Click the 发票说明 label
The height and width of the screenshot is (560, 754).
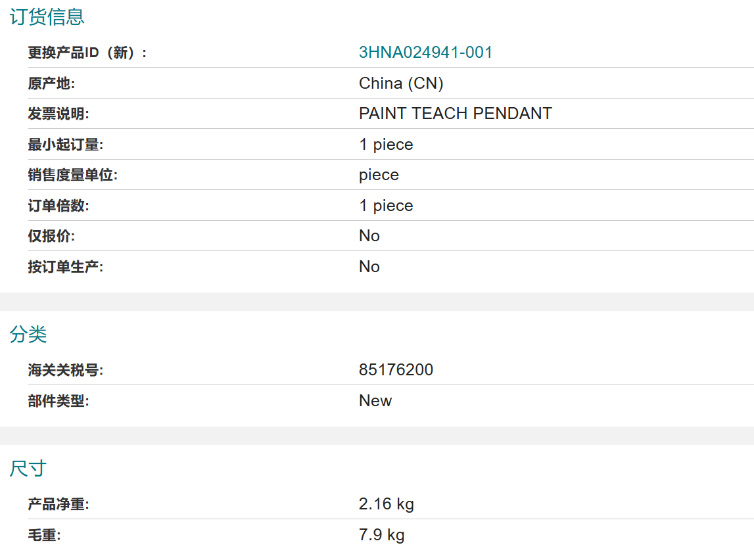click(x=59, y=114)
